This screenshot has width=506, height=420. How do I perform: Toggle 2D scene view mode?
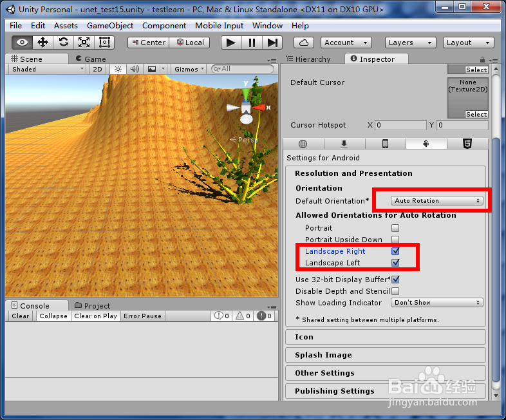click(x=97, y=69)
